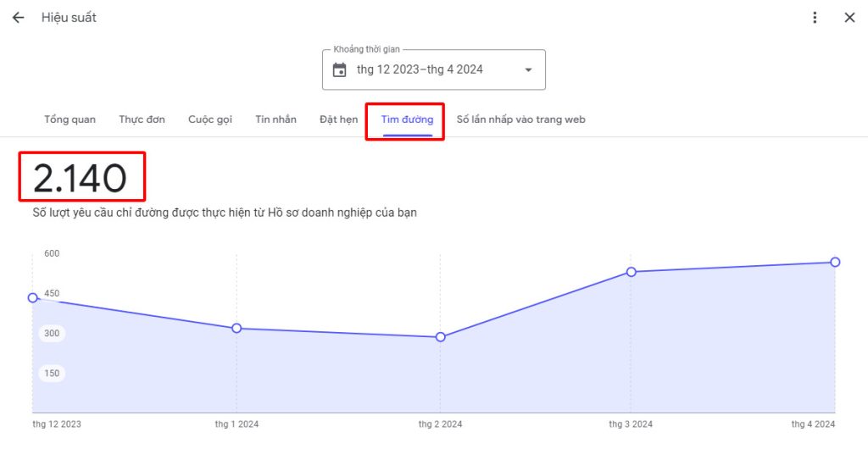Select the thg 1 2024 chart point
The width and height of the screenshot is (868, 465).
point(236,328)
